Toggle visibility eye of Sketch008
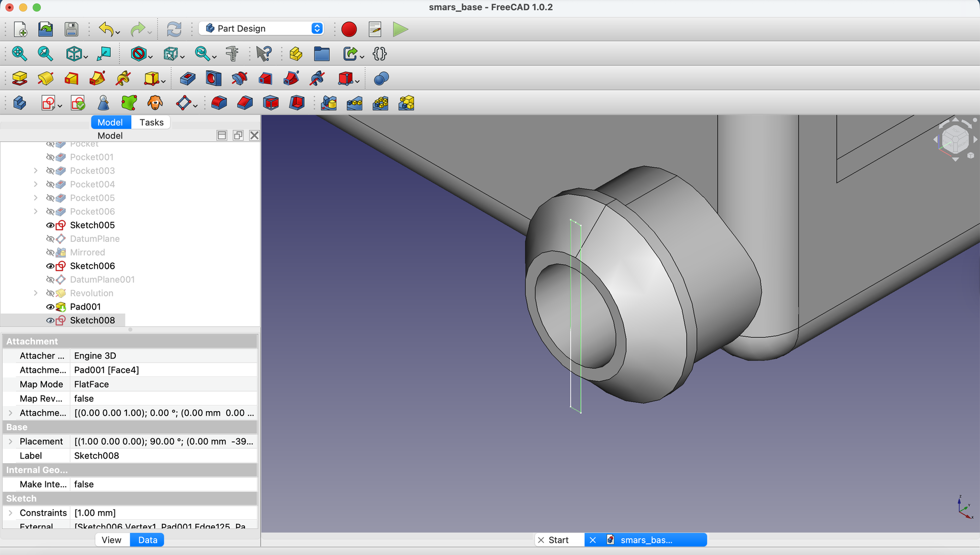980x555 pixels. [x=50, y=320]
